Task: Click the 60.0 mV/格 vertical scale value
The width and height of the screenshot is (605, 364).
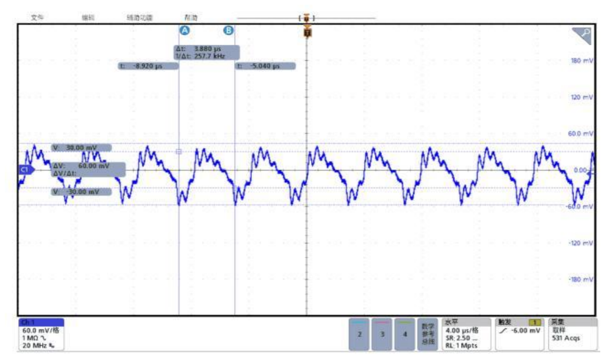Action: point(41,330)
